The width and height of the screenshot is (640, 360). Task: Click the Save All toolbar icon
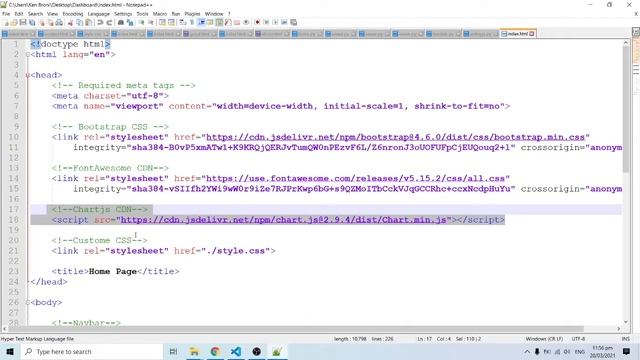tap(32, 22)
